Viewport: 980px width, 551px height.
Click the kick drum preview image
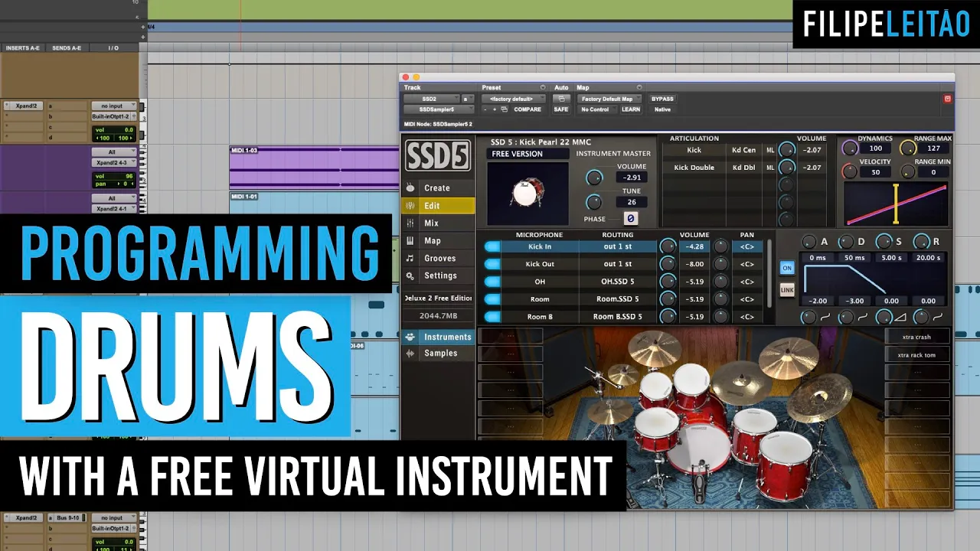tap(528, 194)
